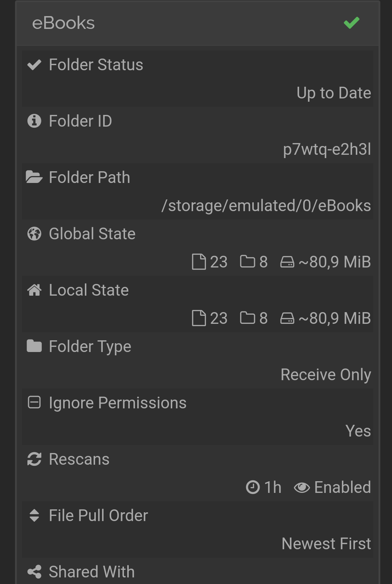Click the Ignore Permissions minus-box icon
392x584 pixels.
tap(34, 403)
